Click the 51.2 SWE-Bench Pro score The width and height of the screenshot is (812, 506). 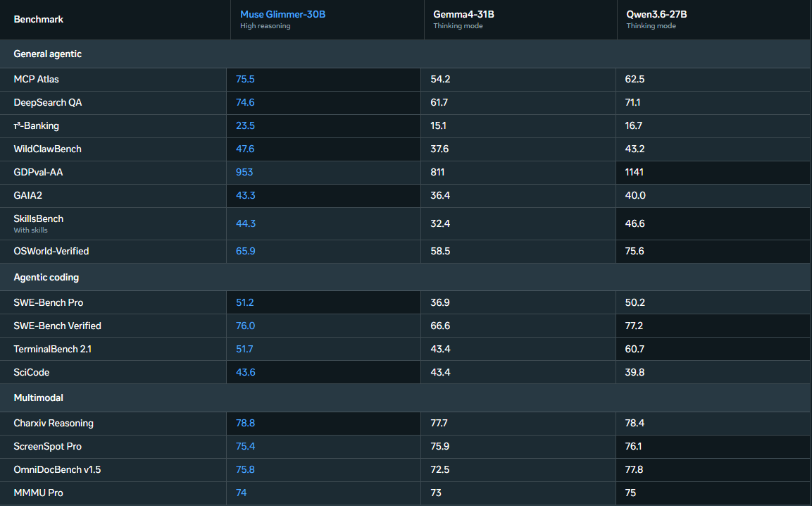tap(244, 302)
